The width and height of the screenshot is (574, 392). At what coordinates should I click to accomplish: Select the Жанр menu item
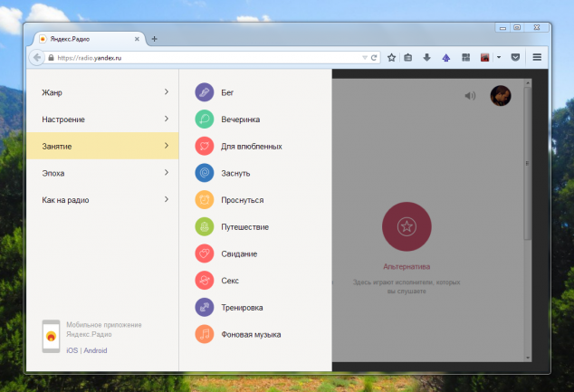tap(102, 92)
